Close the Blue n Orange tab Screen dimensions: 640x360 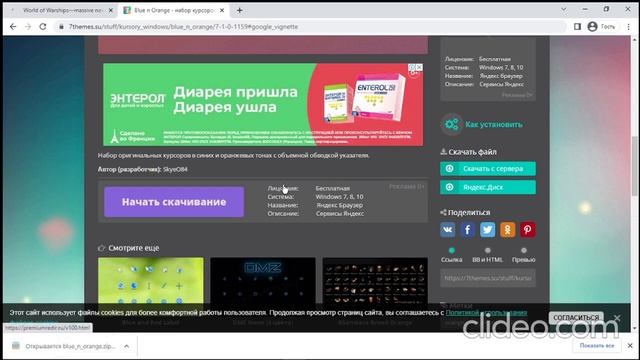click(222, 11)
